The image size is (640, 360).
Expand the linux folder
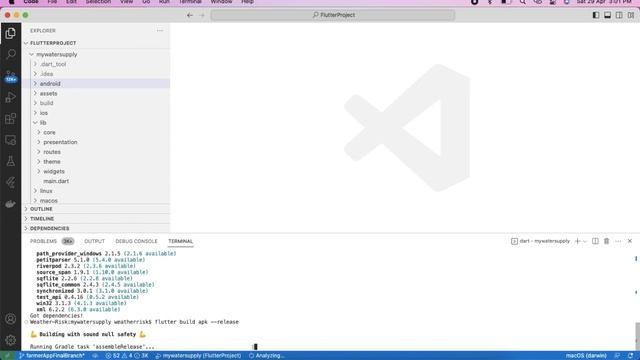[96, 191]
